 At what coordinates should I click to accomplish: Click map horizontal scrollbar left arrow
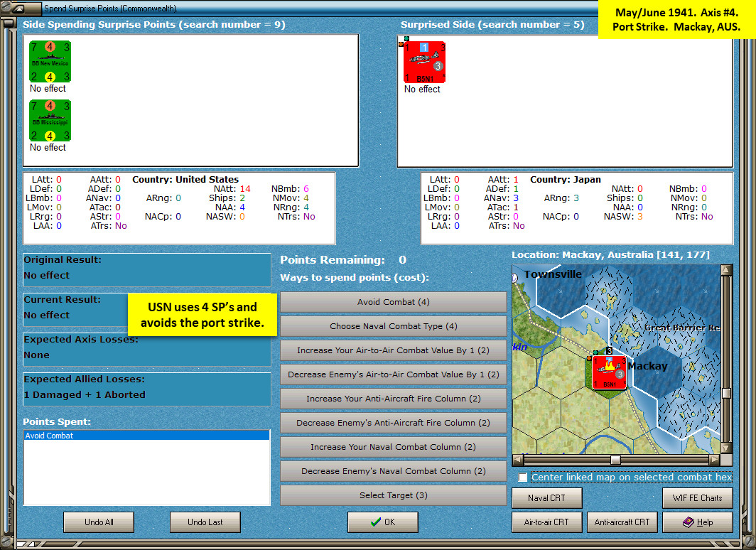517,460
